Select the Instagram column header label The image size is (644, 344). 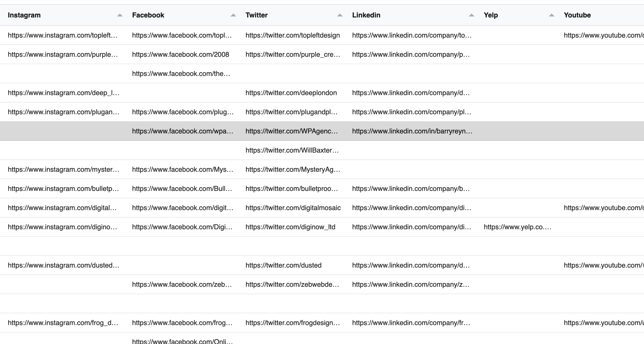(24, 15)
